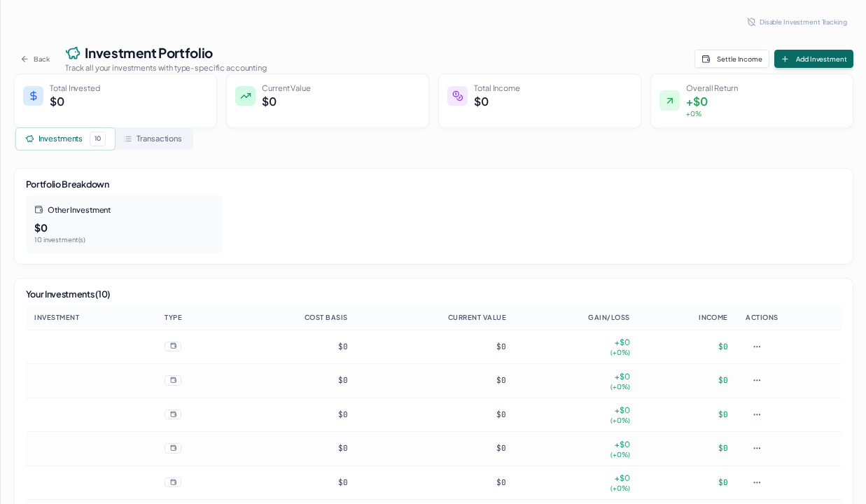
Task: Click the INVESTMENT column header
Action: point(57,317)
